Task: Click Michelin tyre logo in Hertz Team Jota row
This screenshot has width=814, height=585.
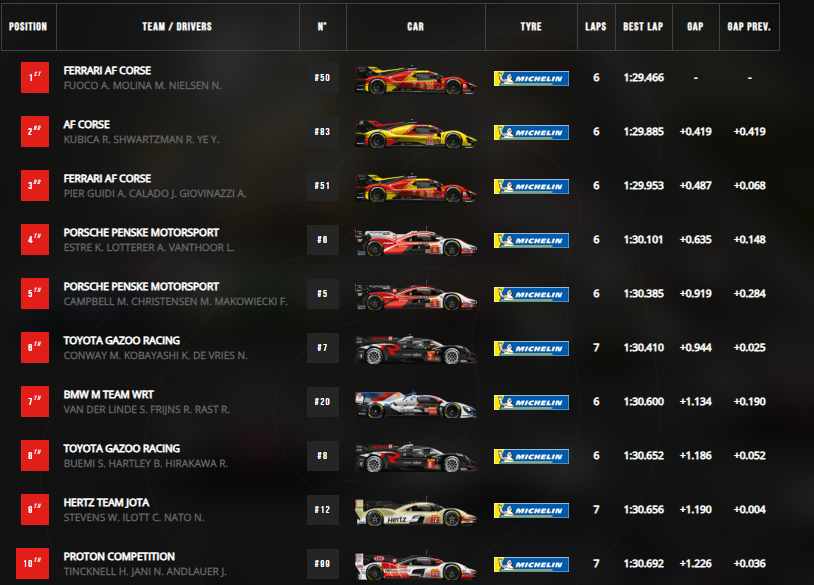Action: point(531,510)
